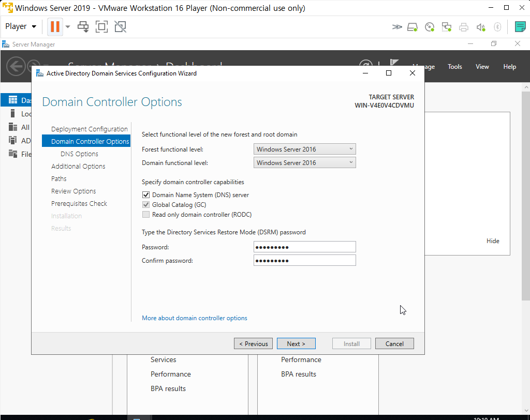
Task: Go to Prerequisites Check step
Action: click(79, 203)
